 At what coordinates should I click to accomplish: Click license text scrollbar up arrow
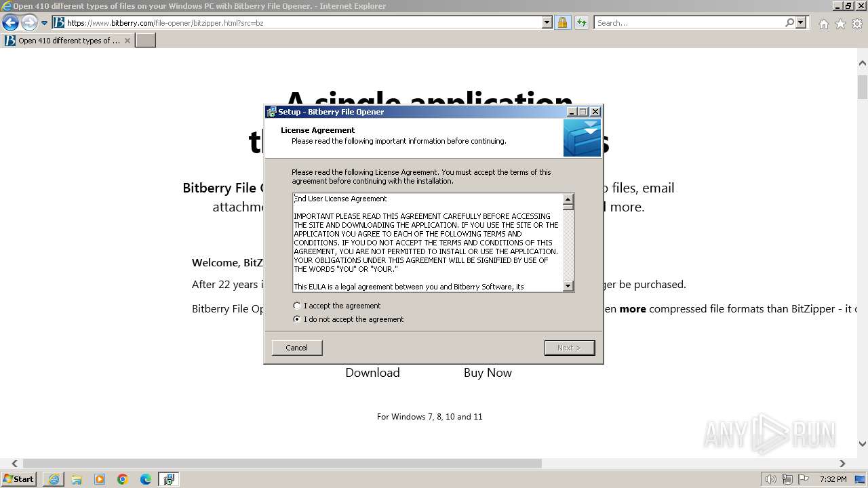[x=568, y=200]
